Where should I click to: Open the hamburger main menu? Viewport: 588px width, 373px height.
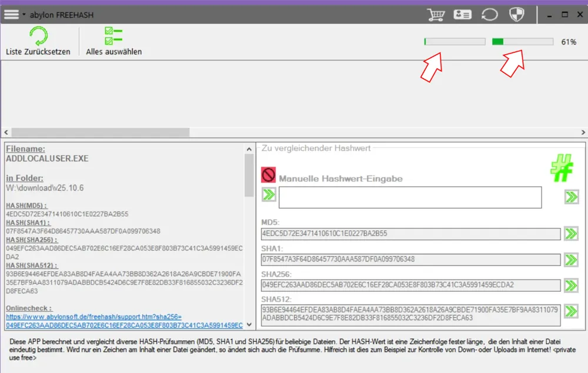coord(11,15)
